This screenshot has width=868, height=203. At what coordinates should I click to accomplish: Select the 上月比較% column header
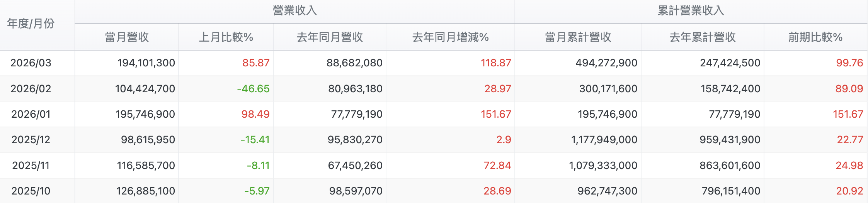point(226,37)
